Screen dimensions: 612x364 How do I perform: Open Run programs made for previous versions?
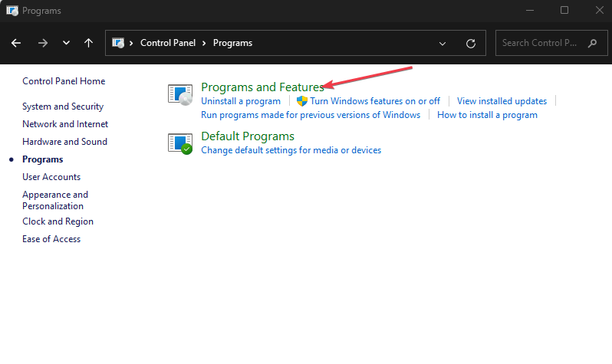click(311, 115)
